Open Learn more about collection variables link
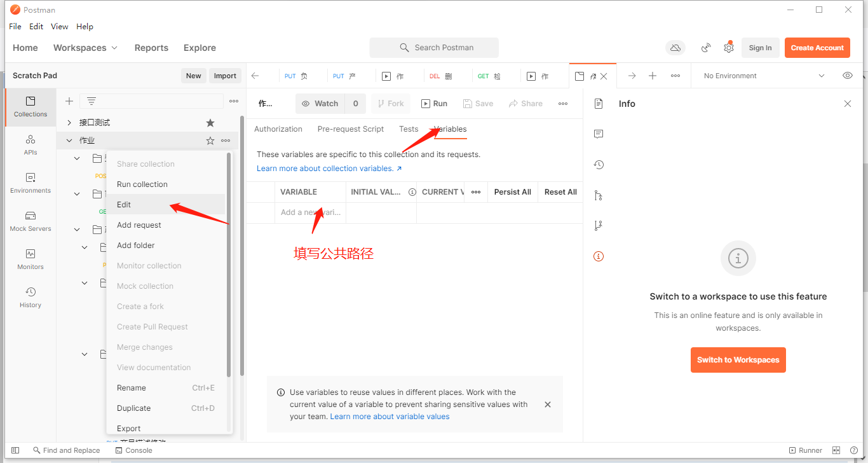 (x=329, y=169)
